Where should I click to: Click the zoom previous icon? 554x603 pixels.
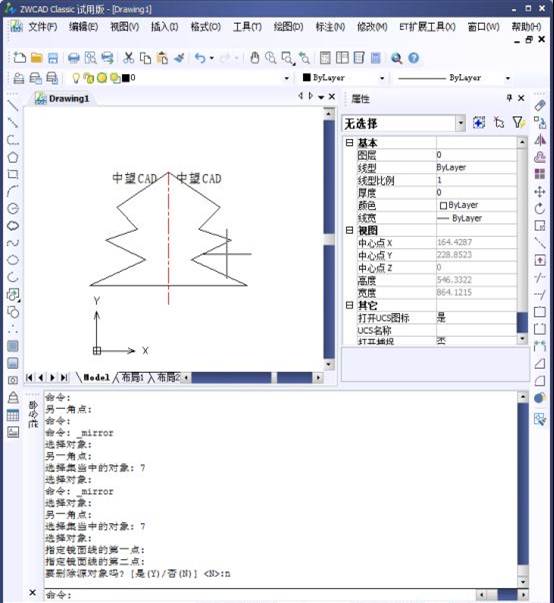click(304, 58)
